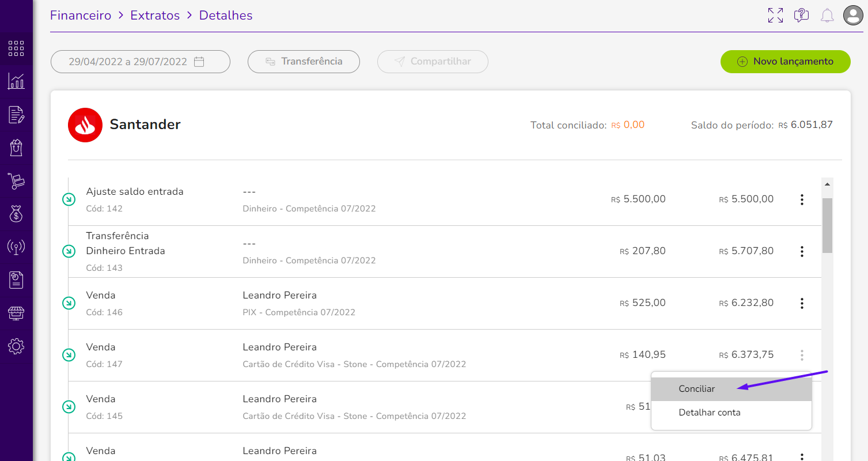The height and width of the screenshot is (461, 868).
Task: Open three-dot menu for Venda Cód: 147
Action: tap(802, 355)
